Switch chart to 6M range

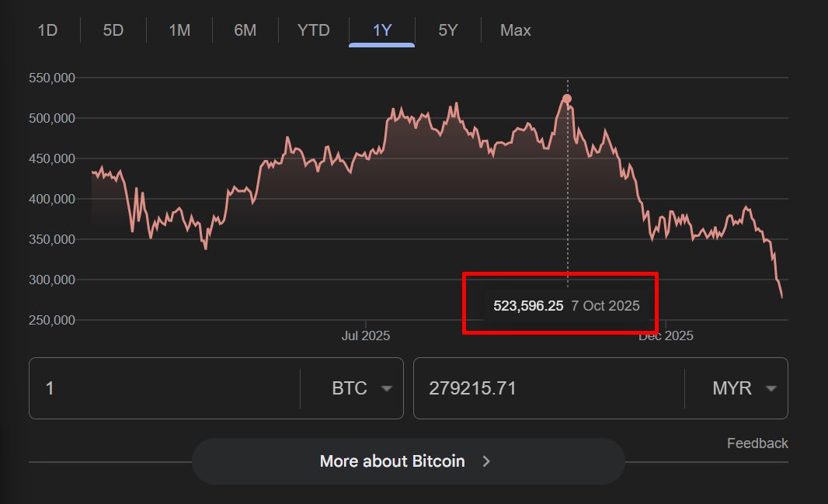click(x=245, y=30)
